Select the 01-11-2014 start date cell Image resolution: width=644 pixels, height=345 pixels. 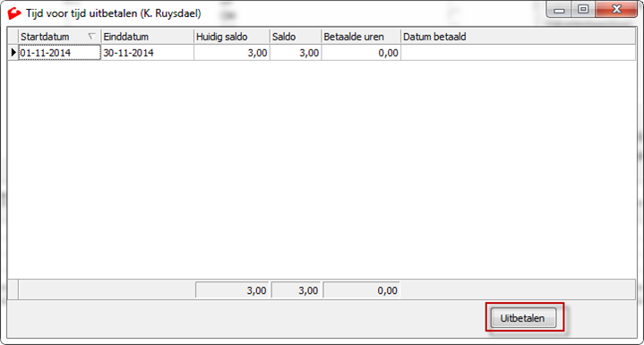tap(59, 53)
